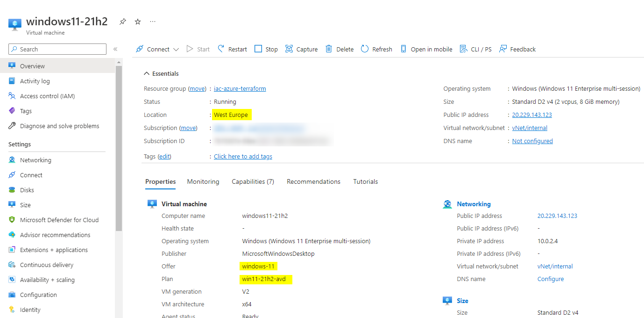Image resolution: width=644 pixels, height=318 pixels.
Task: Open Essentials vNet/internal subnet link
Action: point(530,128)
